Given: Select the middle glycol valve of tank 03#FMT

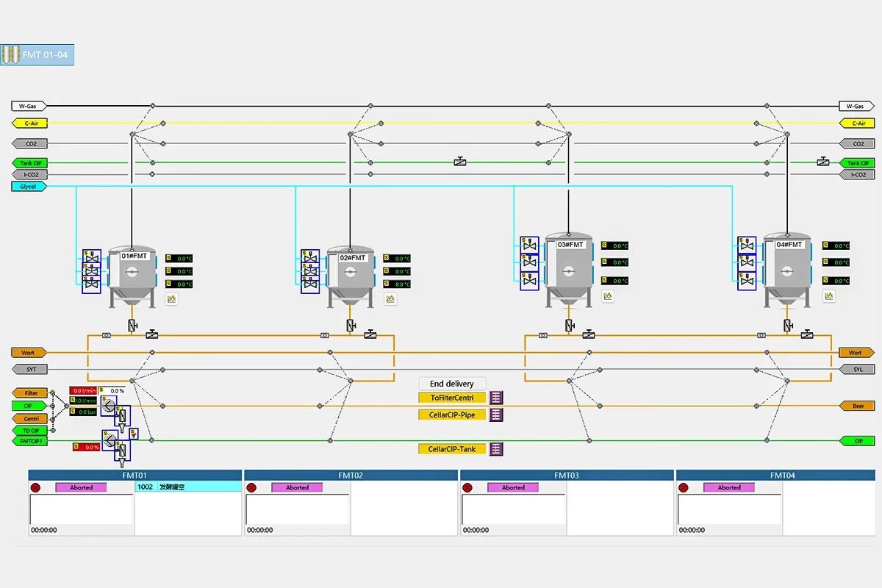Looking at the screenshot, I should pyautogui.click(x=529, y=262).
